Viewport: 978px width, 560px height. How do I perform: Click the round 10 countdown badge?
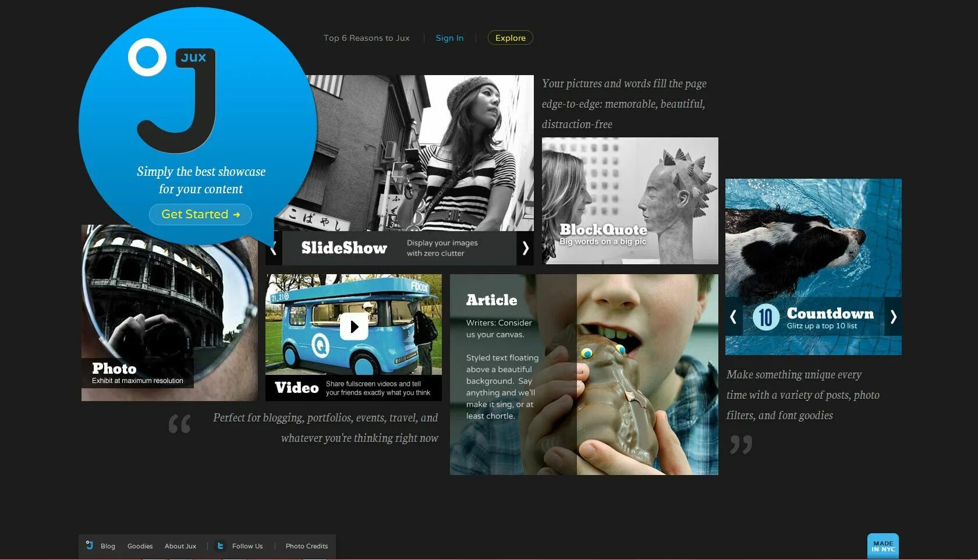(766, 317)
